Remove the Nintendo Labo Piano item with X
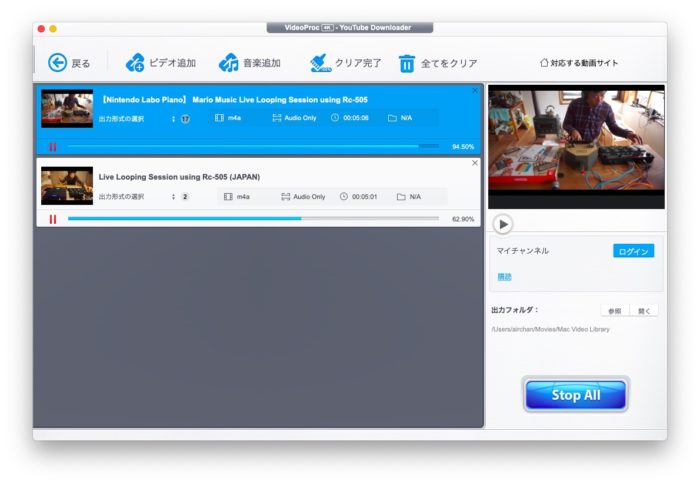Screen dimensions: 700x484 click(x=475, y=91)
